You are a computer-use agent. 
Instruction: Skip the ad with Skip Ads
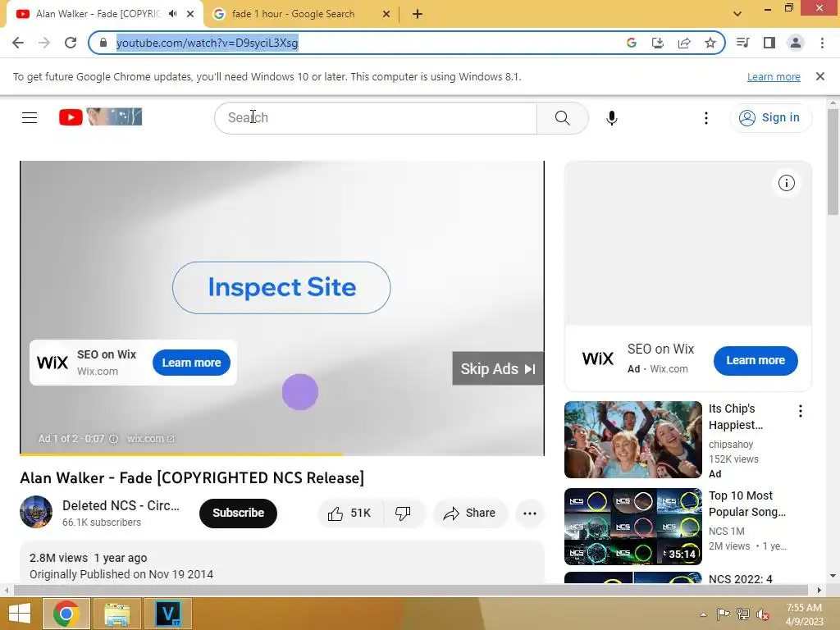pyautogui.click(x=498, y=368)
